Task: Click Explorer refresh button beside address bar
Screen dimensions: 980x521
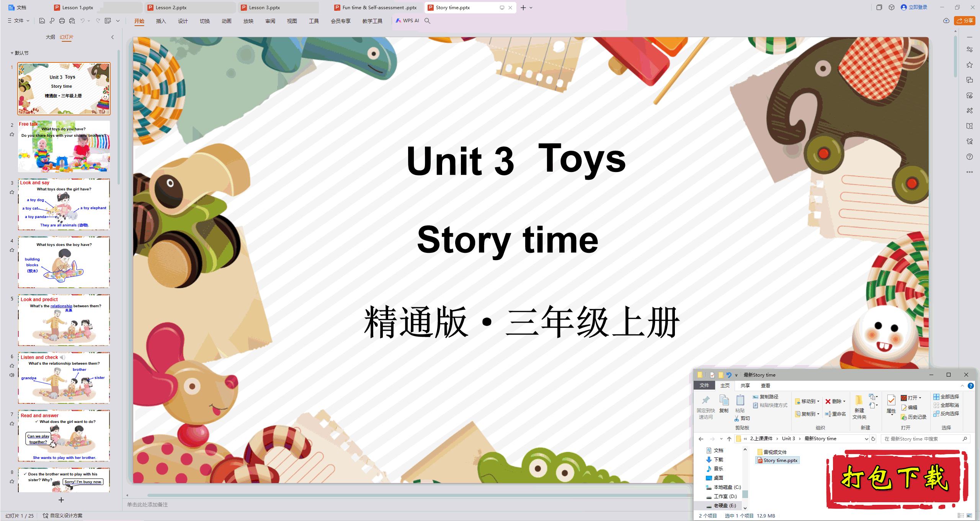Action: 873,439
